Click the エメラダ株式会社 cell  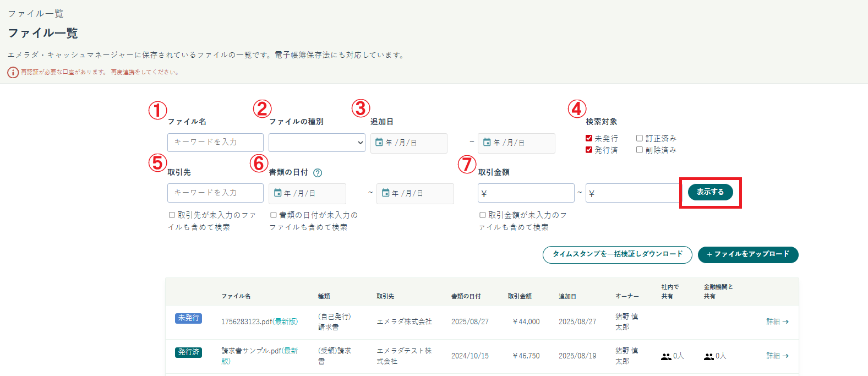pos(405,321)
